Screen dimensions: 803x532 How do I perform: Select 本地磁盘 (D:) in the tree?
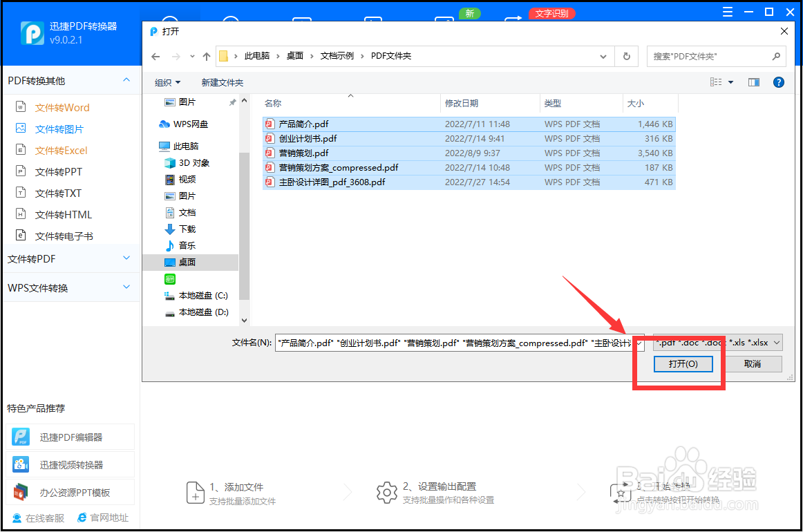pyautogui.click(x=203, y=312)
